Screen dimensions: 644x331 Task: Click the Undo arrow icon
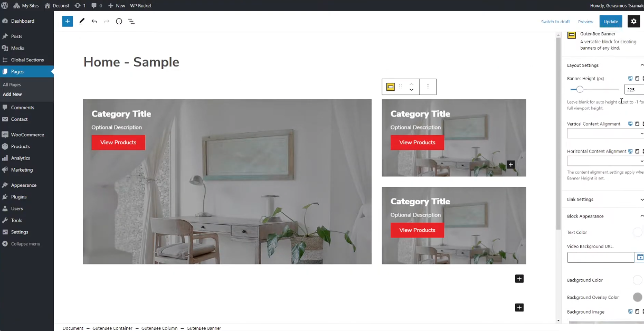click(94, 21)
